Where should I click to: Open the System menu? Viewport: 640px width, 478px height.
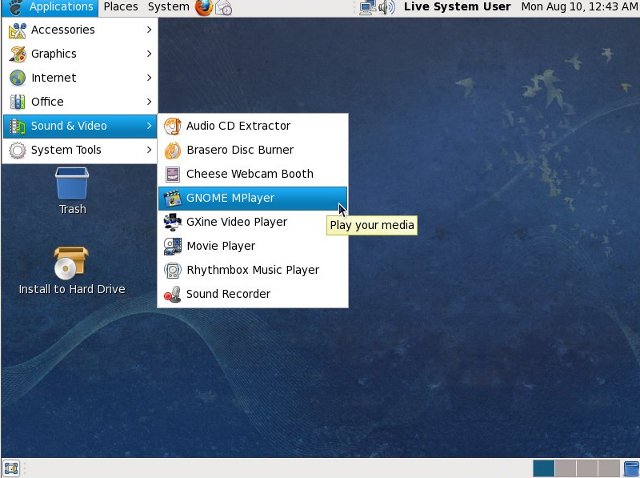coord(169,7)
